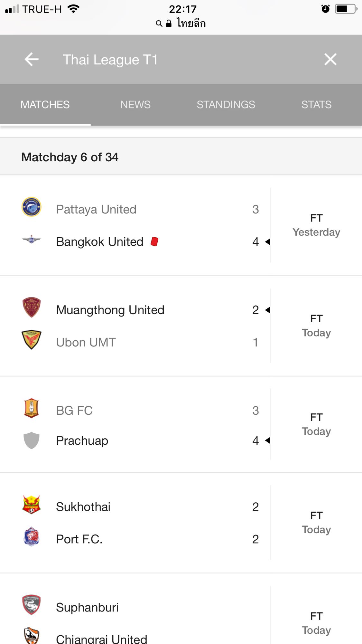Switch to the NEWS tab

point(135,105)
